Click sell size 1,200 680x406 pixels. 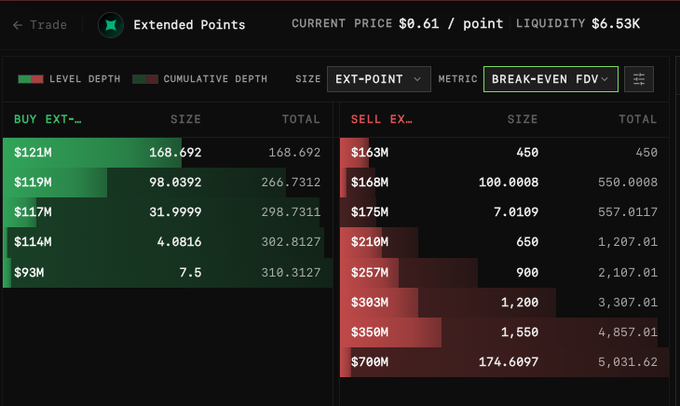coord(520,302)
